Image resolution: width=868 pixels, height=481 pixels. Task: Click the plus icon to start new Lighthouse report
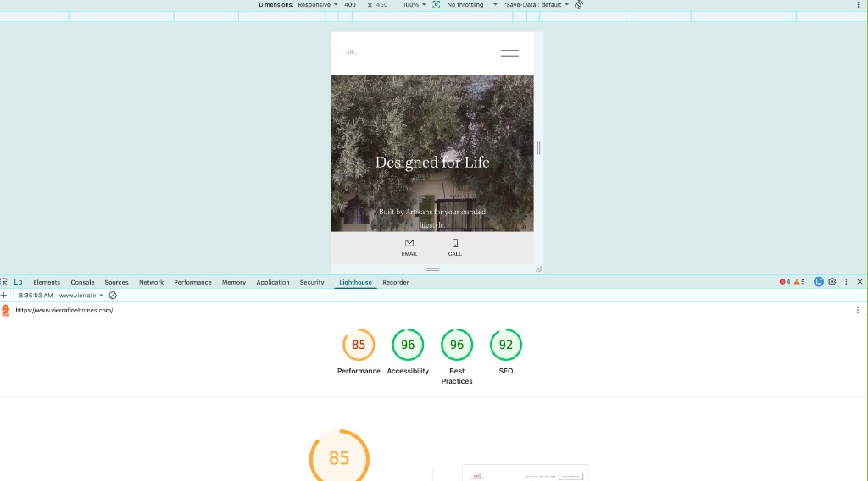tap(4, 296)
